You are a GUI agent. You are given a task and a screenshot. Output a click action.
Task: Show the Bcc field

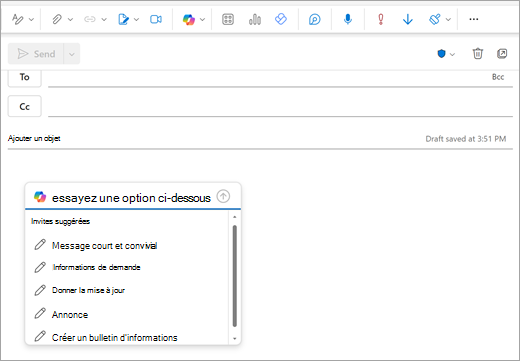[498, 77]
